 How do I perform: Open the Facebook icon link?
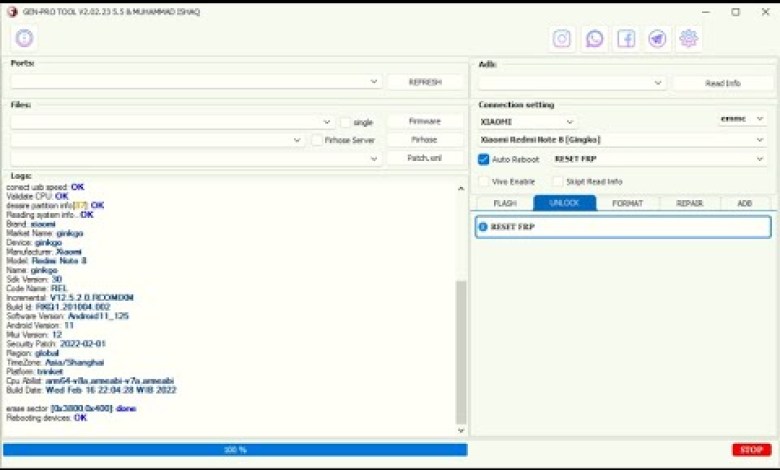[x=626, y=38]
